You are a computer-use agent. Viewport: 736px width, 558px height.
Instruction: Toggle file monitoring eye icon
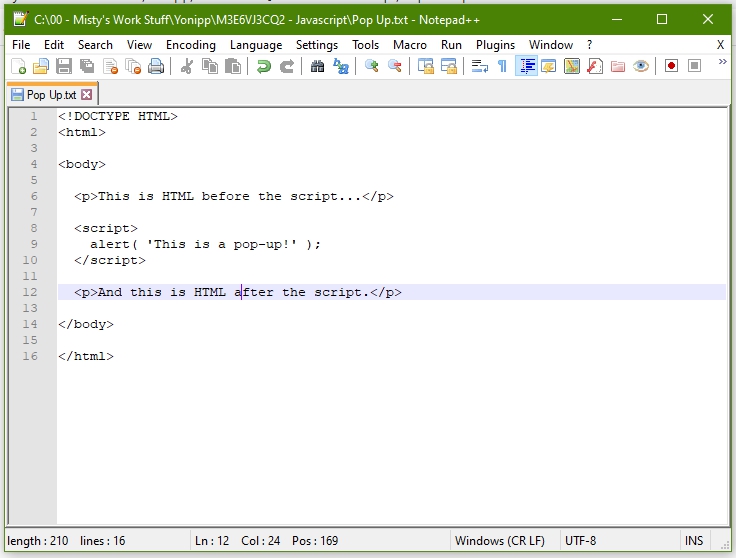pyautogui.click(x=641, y=66)
